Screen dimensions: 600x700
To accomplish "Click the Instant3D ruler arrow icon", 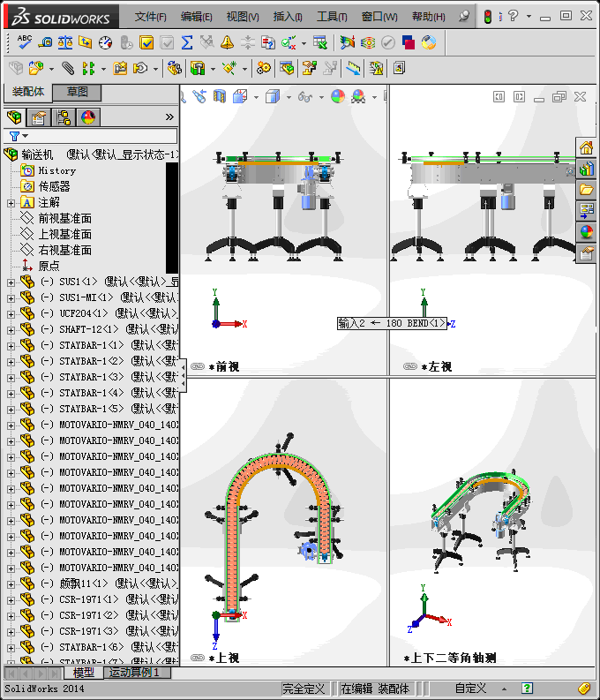I will [x=353, y=68].
